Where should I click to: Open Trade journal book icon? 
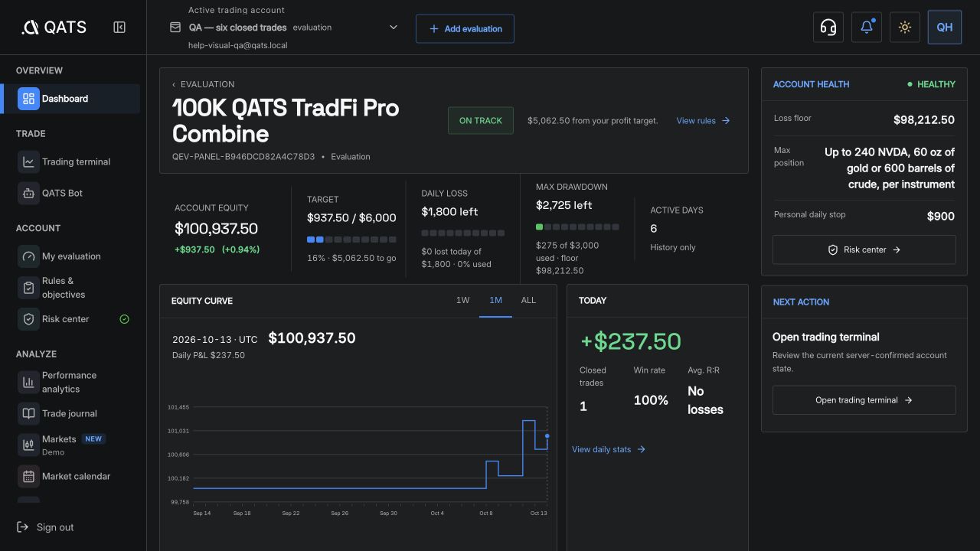click(28, 413)
